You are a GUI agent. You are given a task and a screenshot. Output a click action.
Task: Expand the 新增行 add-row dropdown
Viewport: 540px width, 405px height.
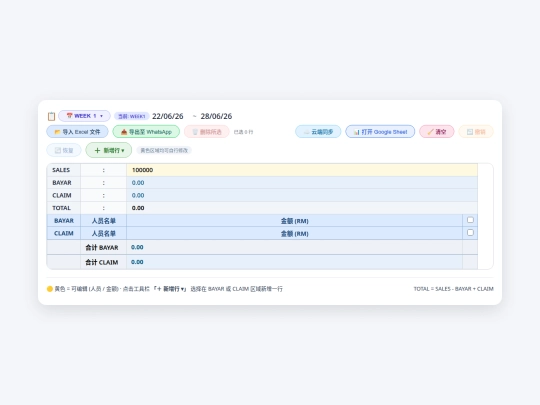coord(109,150)
